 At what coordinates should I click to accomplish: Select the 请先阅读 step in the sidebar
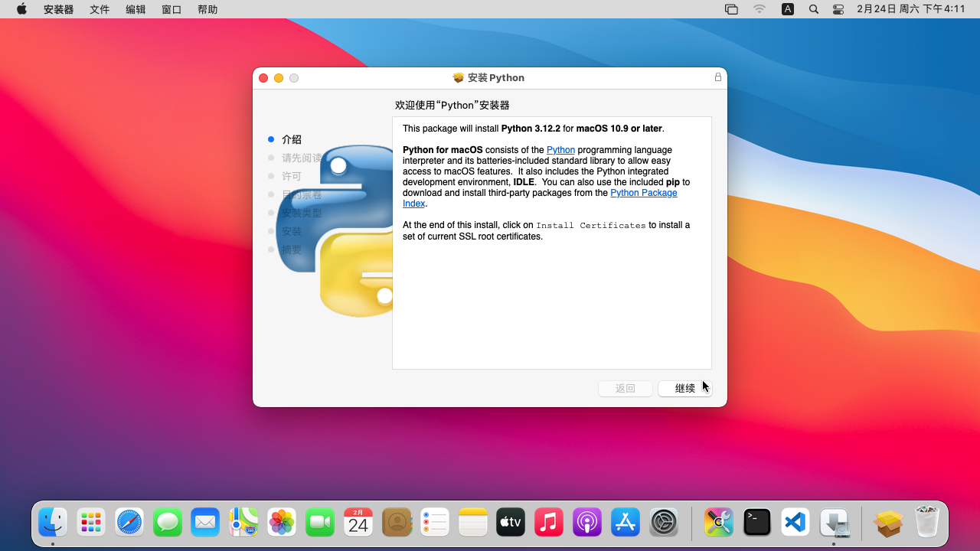(302, 158)
